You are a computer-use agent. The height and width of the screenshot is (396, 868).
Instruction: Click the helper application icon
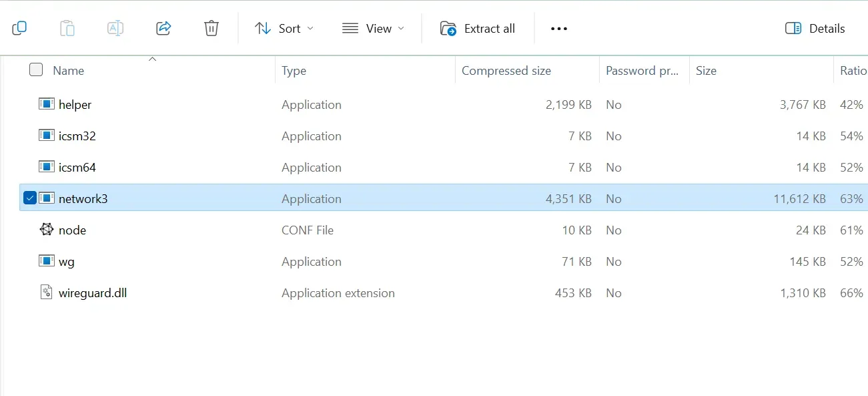46,104
